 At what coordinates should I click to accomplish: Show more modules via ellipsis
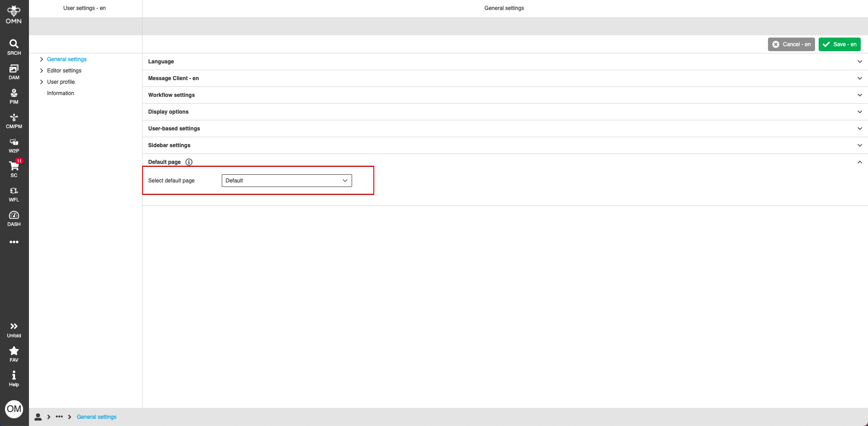[x=14, y=242]
